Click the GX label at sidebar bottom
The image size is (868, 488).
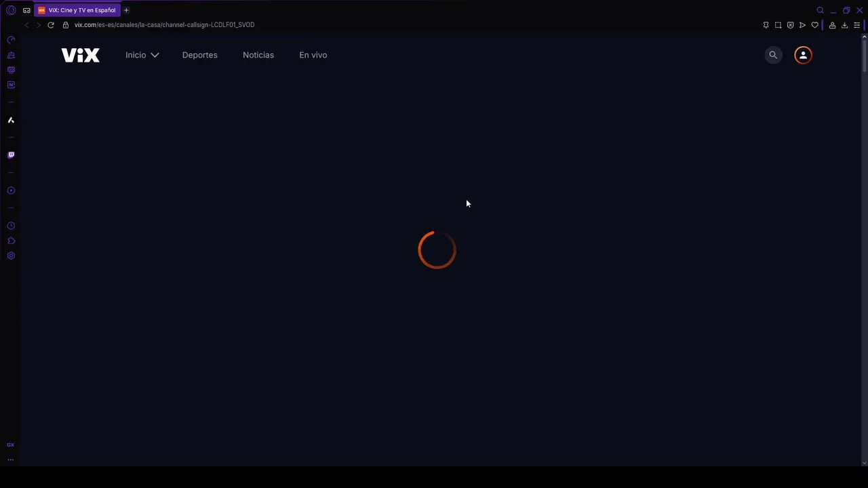click(x=10, y=445)
